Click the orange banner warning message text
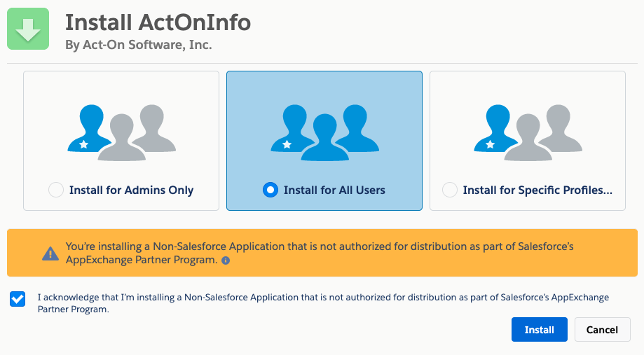The image size is (644, 355). pyautogui.click(x=320, y=253)
